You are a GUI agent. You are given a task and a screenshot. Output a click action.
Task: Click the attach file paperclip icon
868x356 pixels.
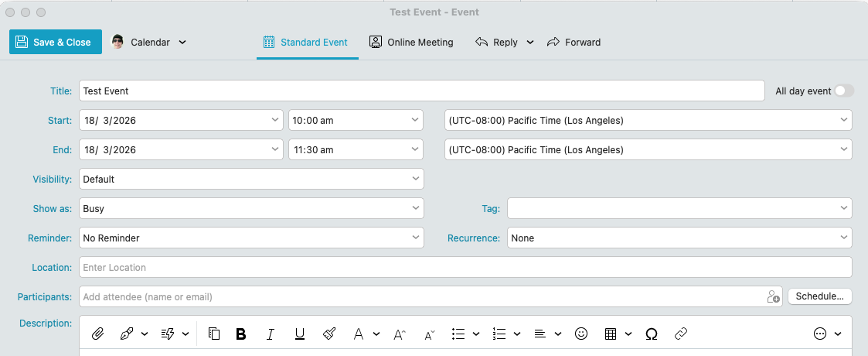click(97, 334)
